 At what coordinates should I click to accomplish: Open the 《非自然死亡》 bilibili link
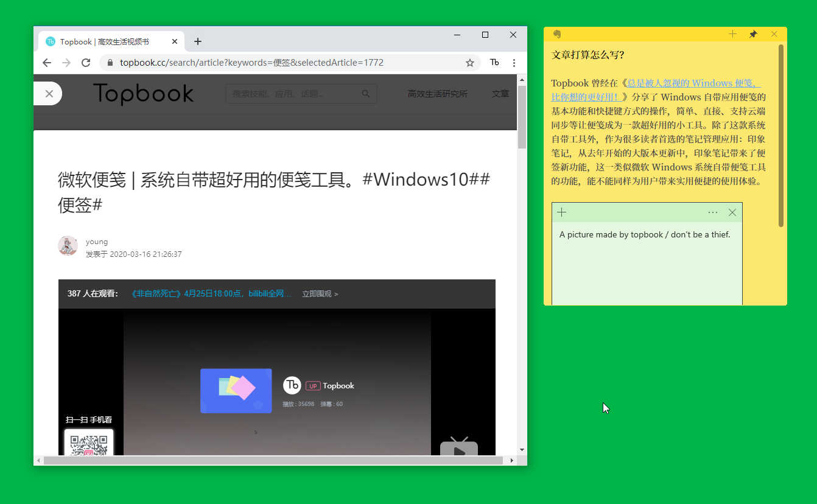pos(211,294)
